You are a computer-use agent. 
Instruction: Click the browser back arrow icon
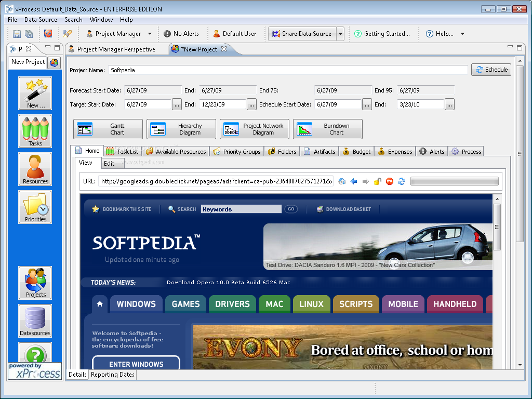354,181
